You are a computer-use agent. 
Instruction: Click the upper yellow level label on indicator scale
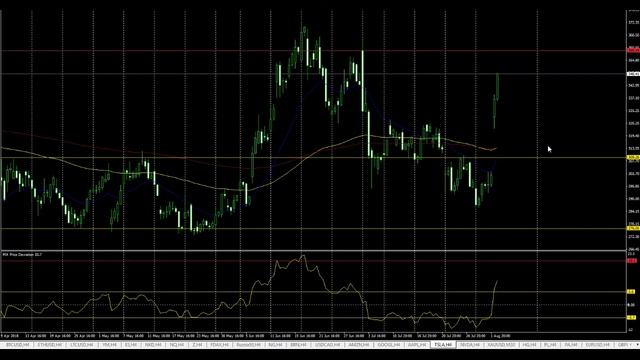(x=631, y=292)
